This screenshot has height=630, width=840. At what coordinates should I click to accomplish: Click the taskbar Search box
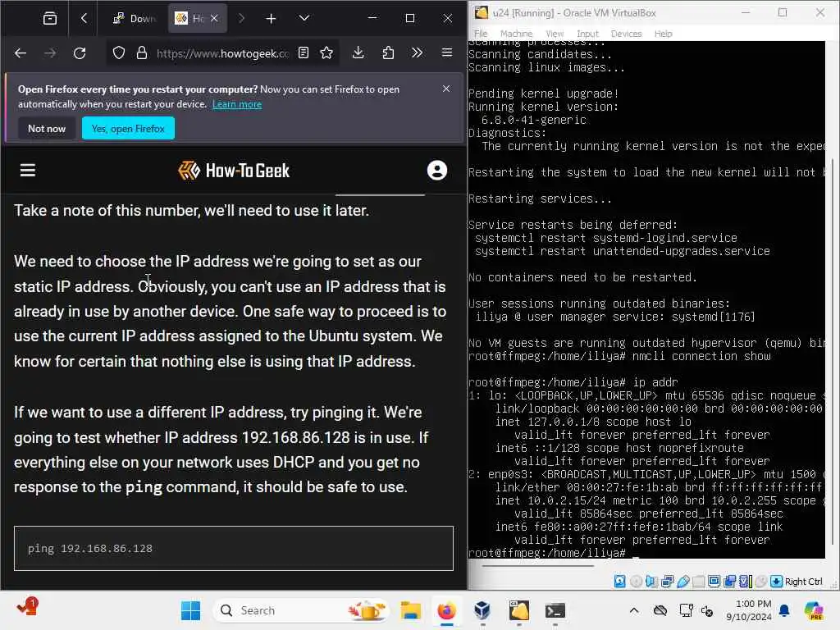[300, 610]
